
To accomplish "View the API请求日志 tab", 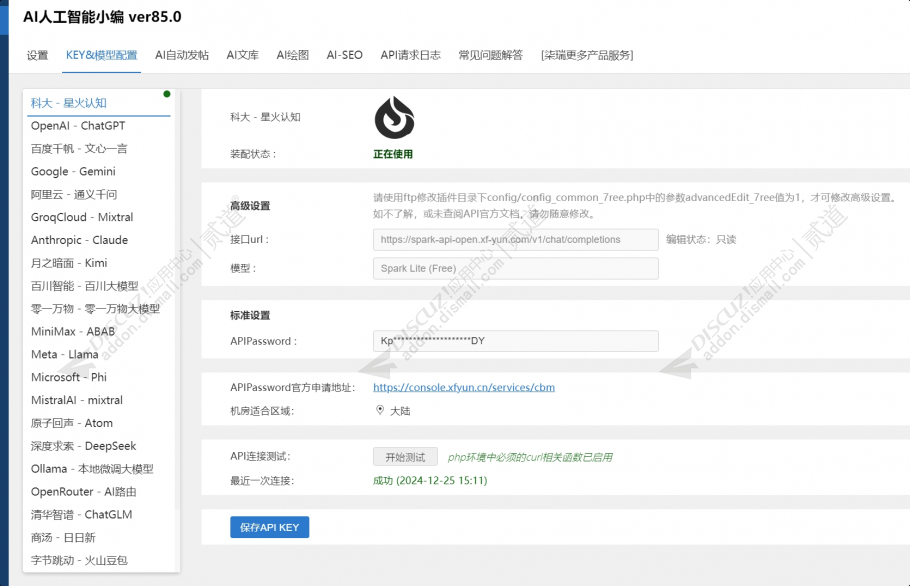I will pyautogui.click(x=410, y=55).
